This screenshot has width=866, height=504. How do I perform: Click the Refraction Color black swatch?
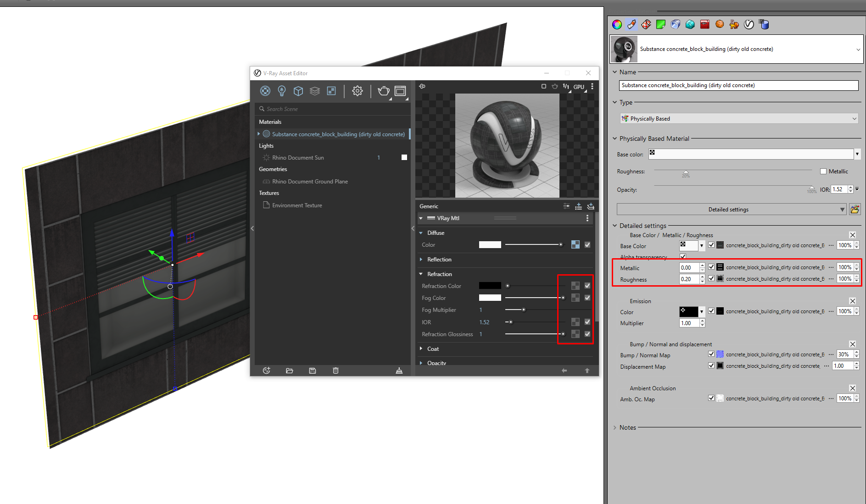(x=490, y=286)
